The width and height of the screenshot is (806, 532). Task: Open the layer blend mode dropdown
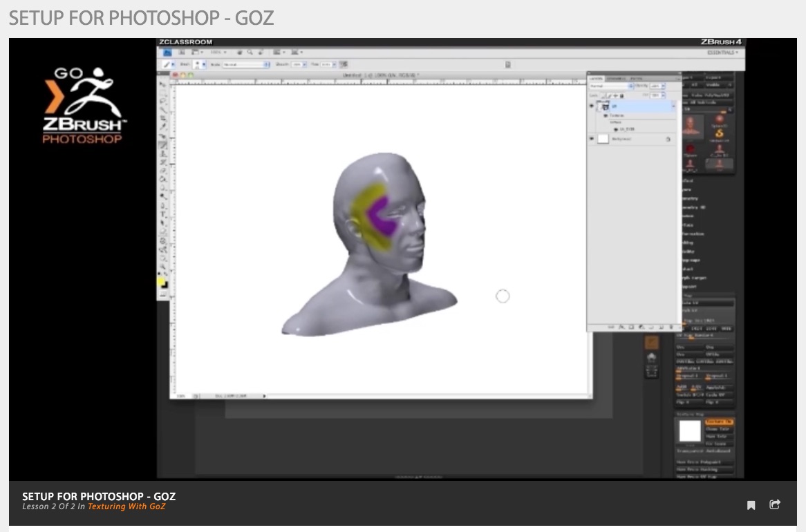pyautogui.click(x=611, y=86)
